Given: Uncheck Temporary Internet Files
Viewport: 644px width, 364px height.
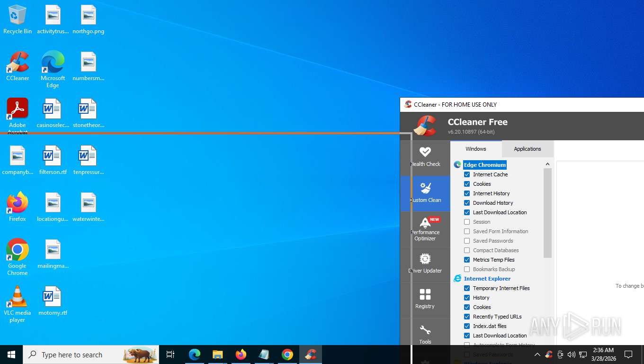Looking at the screenshot, I should click(467, 288).
